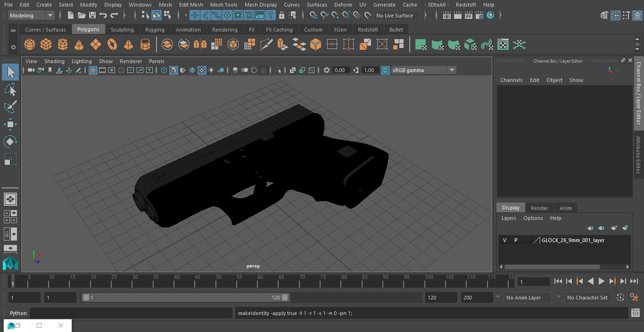The image size is (644, 332).
Task: Click the Mirror geometry shelf icon
Action: point(200,45)
